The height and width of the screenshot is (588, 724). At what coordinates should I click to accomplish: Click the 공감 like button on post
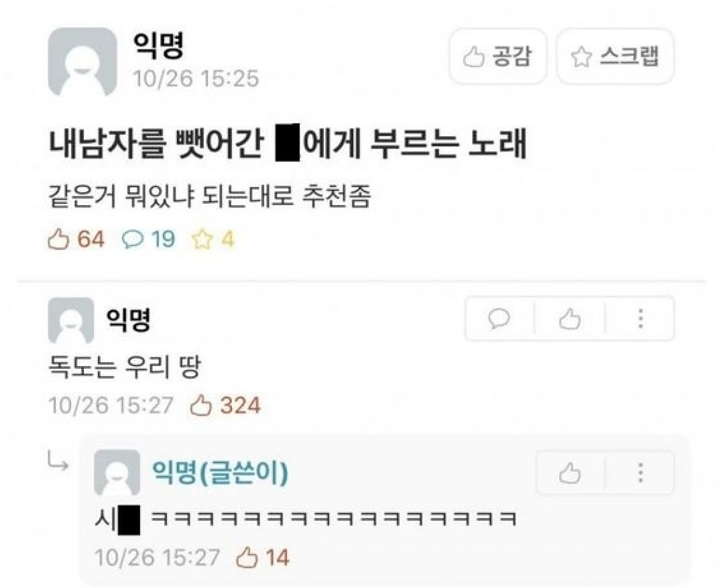(497, 56)
